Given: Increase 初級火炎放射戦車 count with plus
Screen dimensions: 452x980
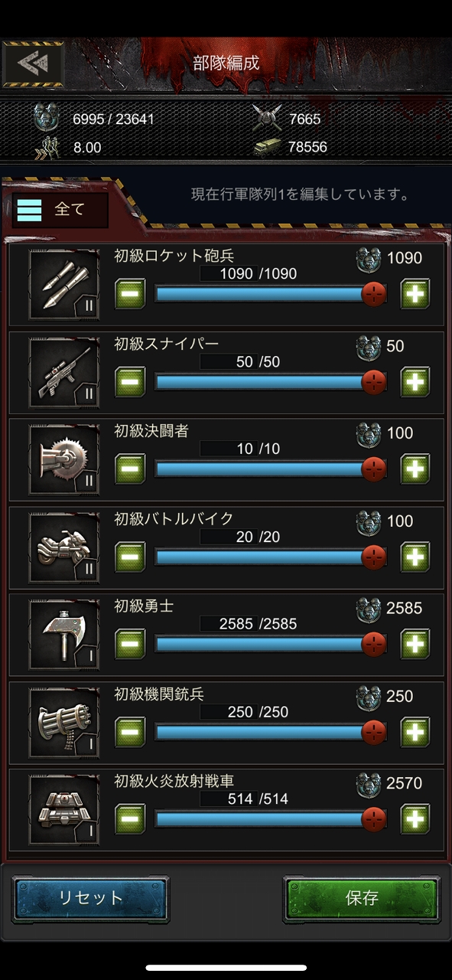Looking at the screenshot, I should pyautogui.click(x=415, y=819).
